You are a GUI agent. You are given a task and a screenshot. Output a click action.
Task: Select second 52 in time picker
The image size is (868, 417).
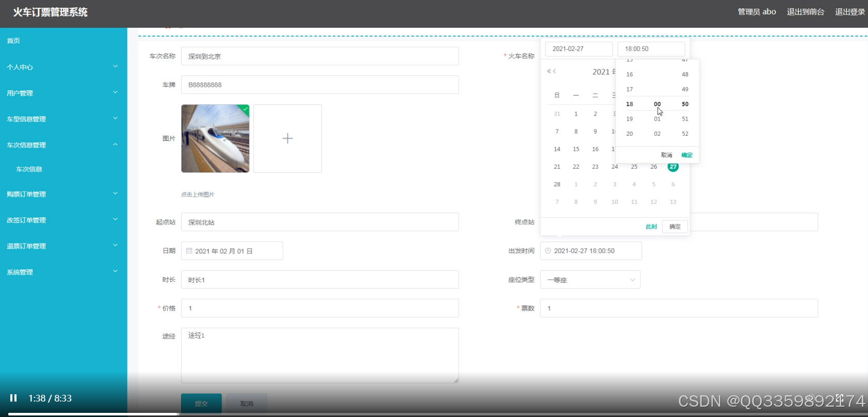point(685,134)
